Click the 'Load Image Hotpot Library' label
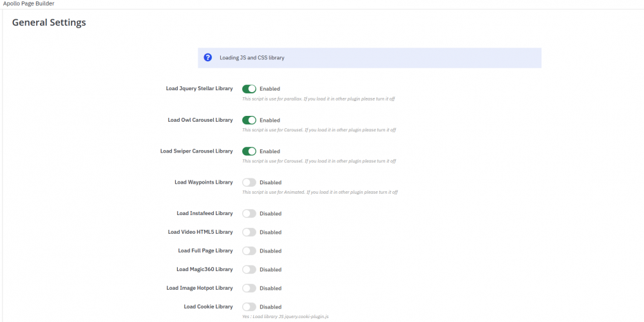 coord(200,288)
